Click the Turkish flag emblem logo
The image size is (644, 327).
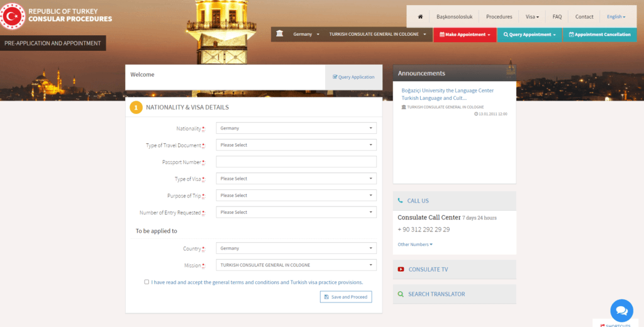pyautogui.click(x=12, y=16)
